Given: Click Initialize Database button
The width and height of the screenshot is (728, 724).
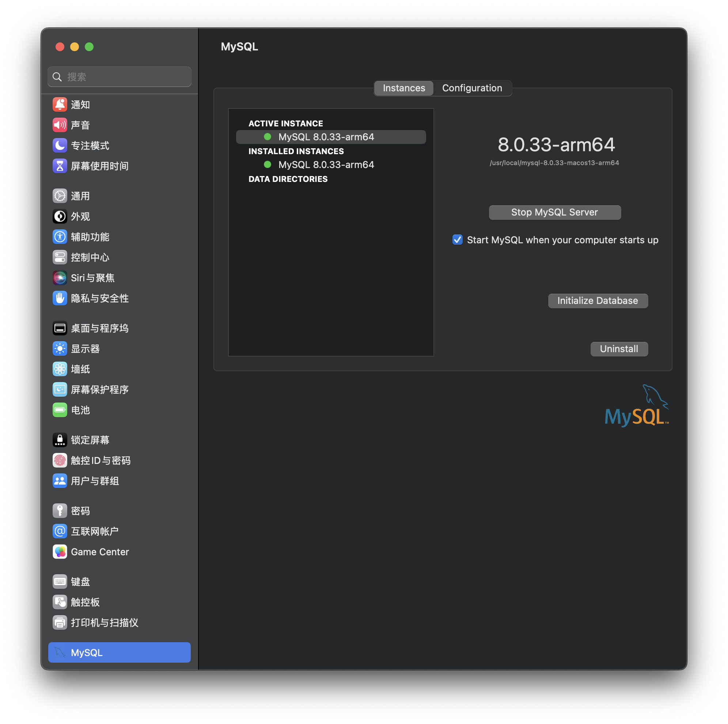Looking at the screenshot, I should point(598,301).
